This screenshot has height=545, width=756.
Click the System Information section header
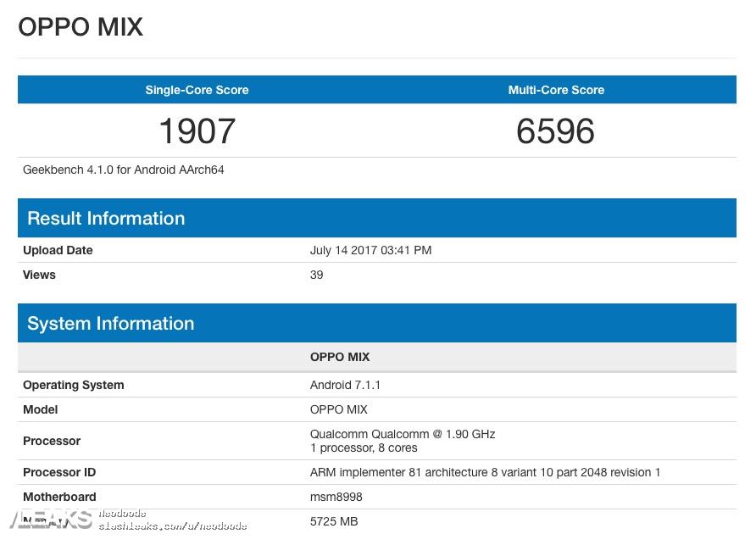tap(110, 324)
